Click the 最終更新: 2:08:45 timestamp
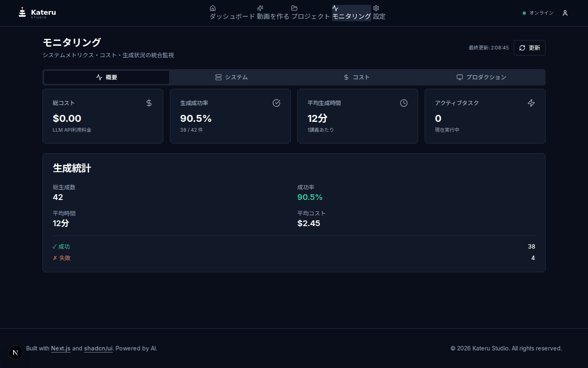This screenshot has width=588, height=368. coord(489,48)
